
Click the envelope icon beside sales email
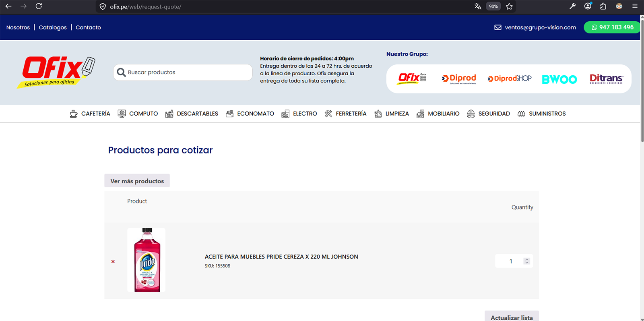point(498,27)
